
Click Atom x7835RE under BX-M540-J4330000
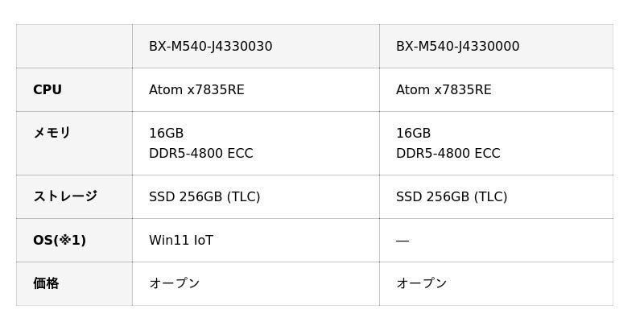[444, 90]
